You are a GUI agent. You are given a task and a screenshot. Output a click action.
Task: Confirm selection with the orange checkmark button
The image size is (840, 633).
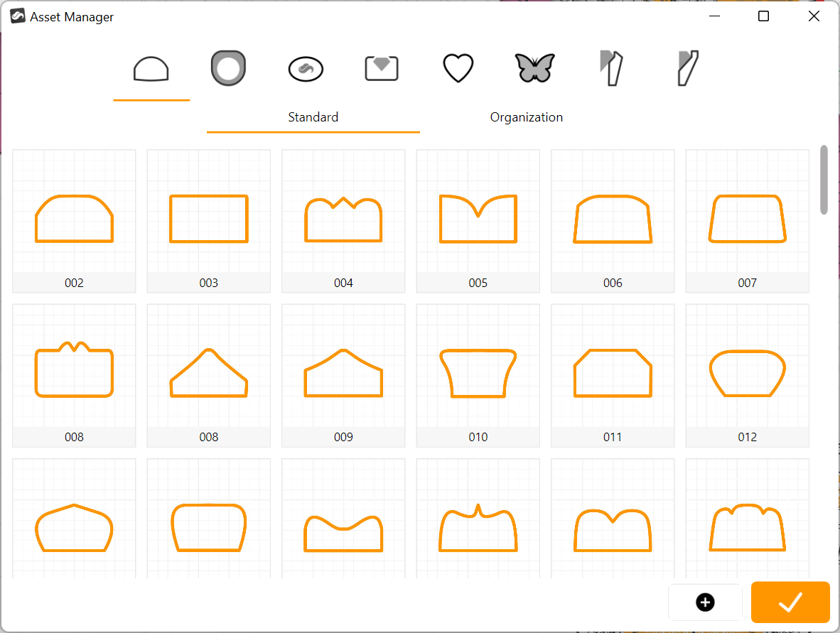coord(790,602)
